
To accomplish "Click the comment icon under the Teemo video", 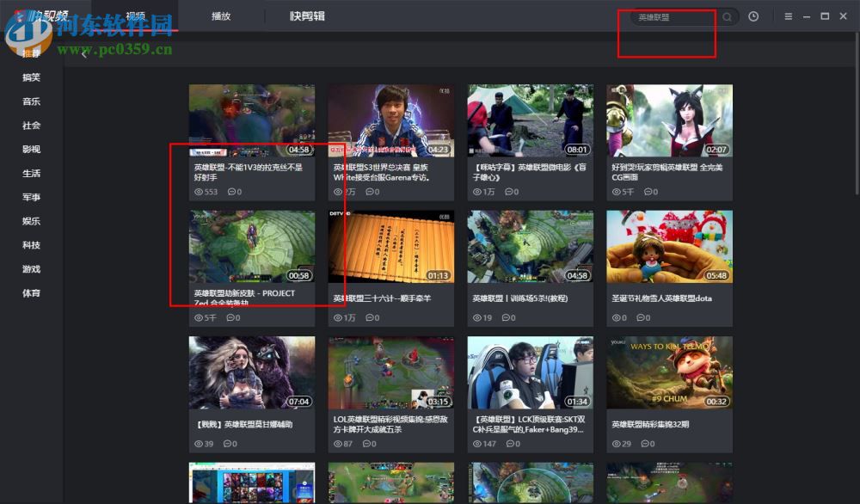I will (x=646, y=444).
